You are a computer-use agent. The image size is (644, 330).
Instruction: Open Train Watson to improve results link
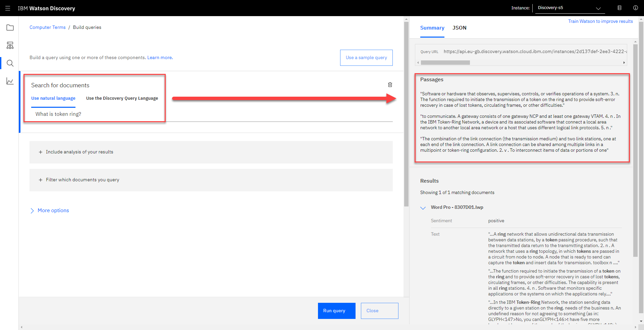[x=600, y=21]
